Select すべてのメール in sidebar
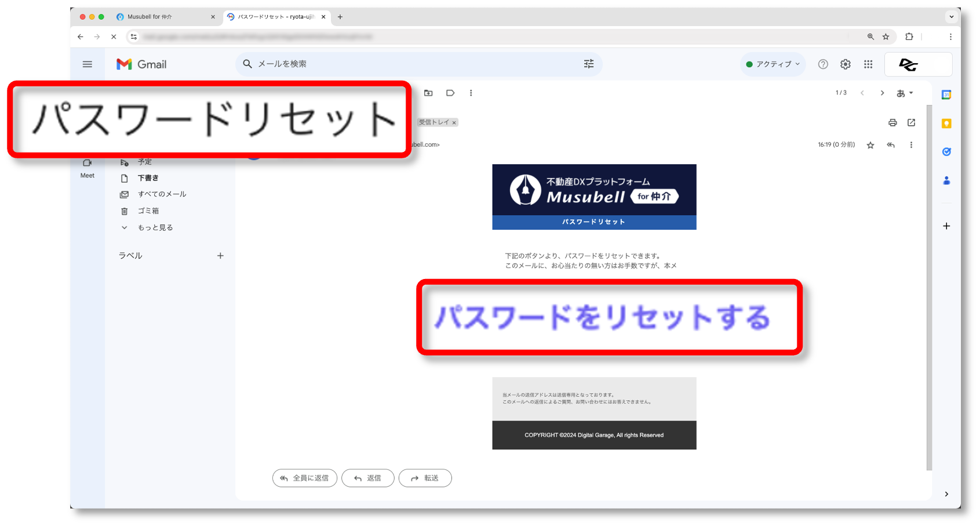Image resolution: width=980 pixels, height=529 pixels. point(162,194)
